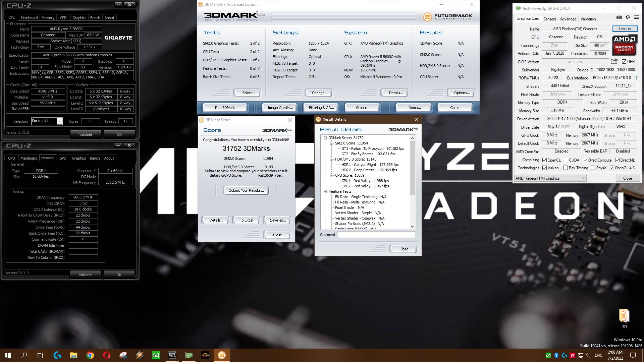
Task: Switch to Bench tab in upper CPU-Z
Action: [x=95, y=18]
